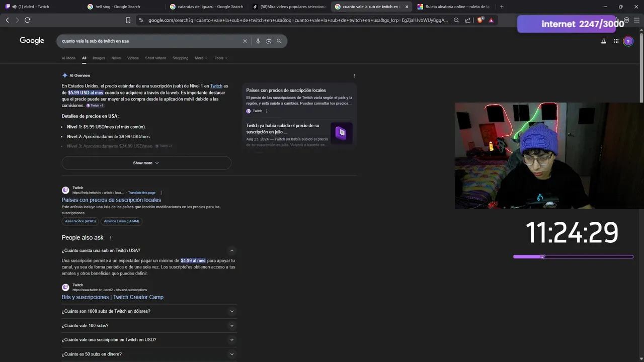Switch to hell sing Google Search tab
Viewport: 644px width, 362px height.
point(118,7)
